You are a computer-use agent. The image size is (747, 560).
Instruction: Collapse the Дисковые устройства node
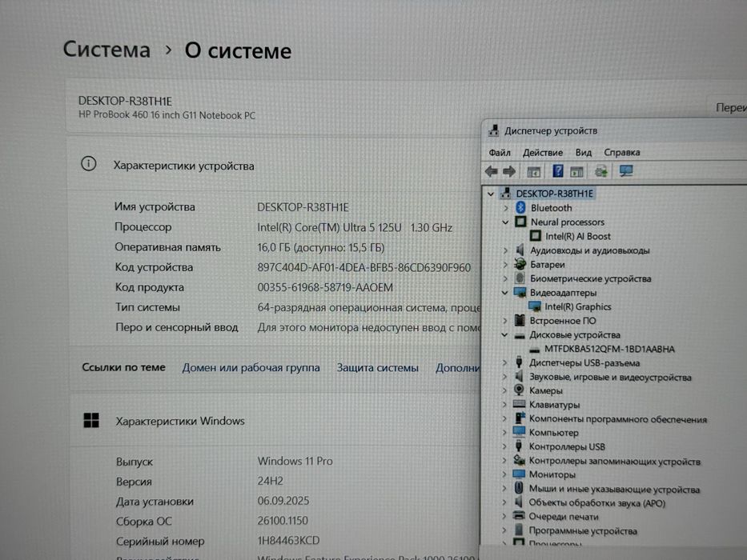tap(504, 335)
